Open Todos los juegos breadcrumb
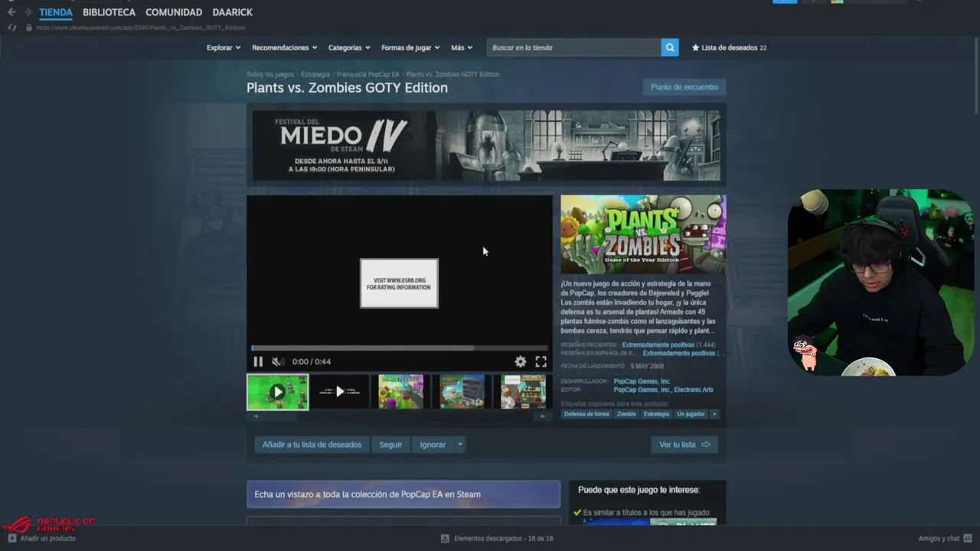The height and width of the screenshot is (551, 980). point(270,74)
